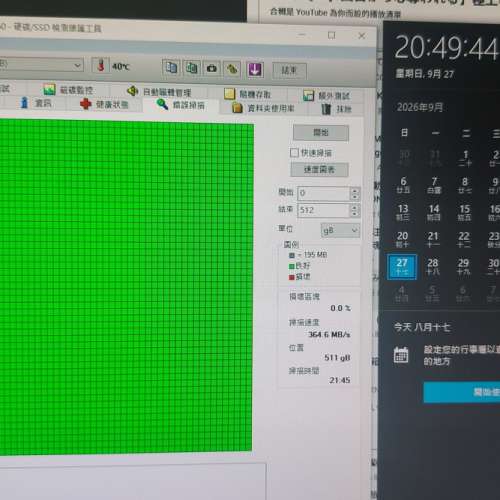Image resolution: width=500 pixels, height=500 pixels.
Task: Select day 29 in the calendar
Action: [463, 266]
